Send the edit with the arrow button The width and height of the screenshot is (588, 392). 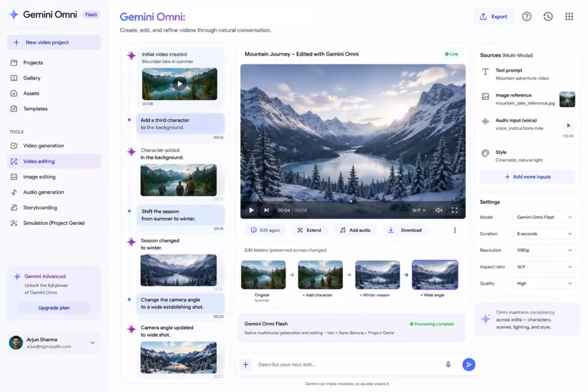pyautogui.click(x=469, y=364)
